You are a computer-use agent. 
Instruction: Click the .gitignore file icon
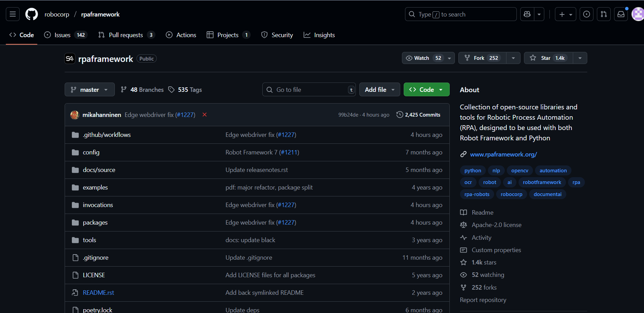(75, 257)
